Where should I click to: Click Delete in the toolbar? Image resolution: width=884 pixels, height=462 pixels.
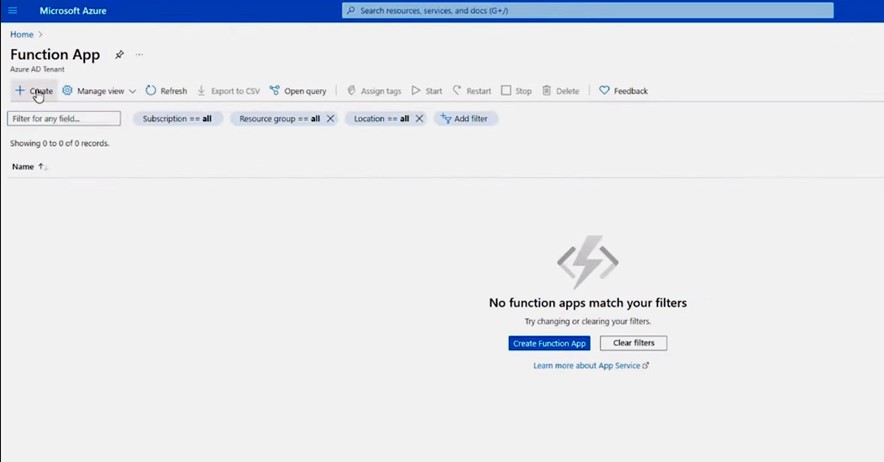click(x=561, y=91)
